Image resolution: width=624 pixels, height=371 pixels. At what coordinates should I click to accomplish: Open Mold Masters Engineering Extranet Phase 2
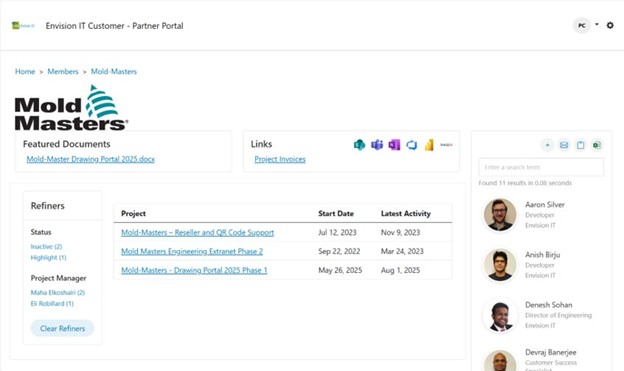click(192, 252)
